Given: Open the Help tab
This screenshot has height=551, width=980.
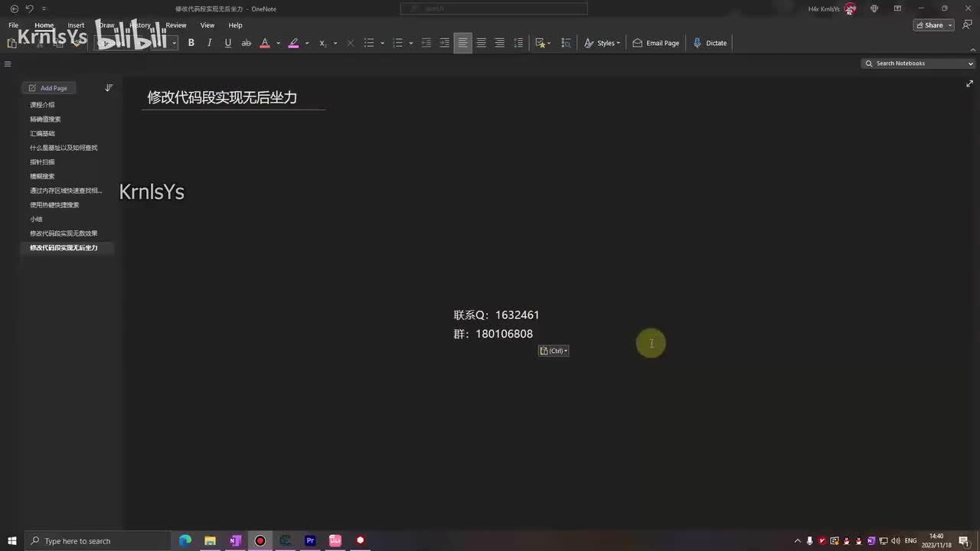Looking at the screenshot, I should [235, 25].
